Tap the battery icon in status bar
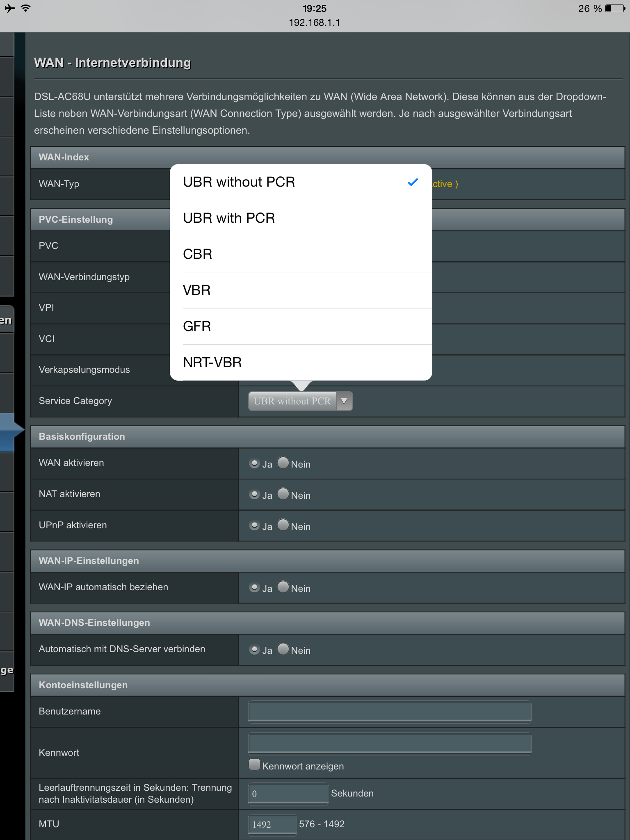The width and height of the screenshot is (630, 840). tap(615, 9)
